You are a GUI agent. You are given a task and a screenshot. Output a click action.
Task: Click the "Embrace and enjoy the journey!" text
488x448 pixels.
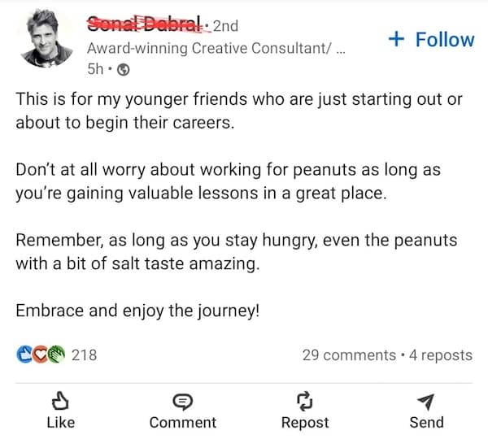pyautogui.click(x=137, y=311)
